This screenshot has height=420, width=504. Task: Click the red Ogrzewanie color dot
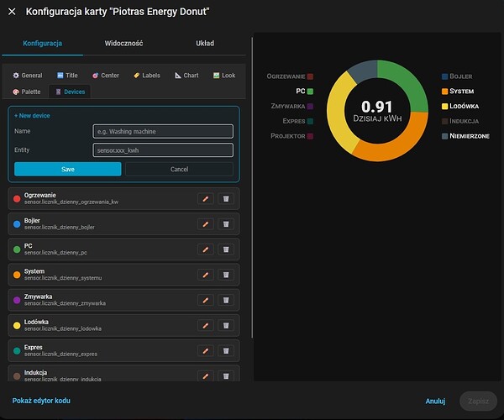pyautogui.click(x=17, y=199)
